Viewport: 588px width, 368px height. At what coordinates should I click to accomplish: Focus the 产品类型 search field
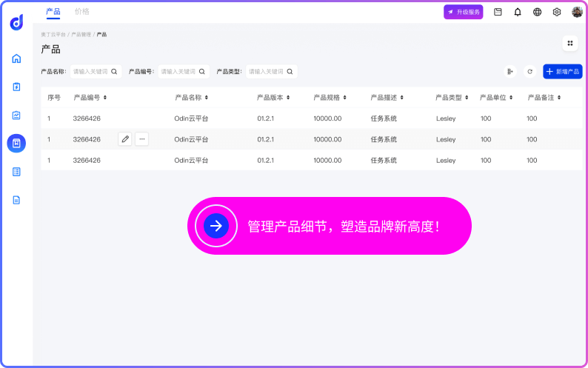(272, 72)
